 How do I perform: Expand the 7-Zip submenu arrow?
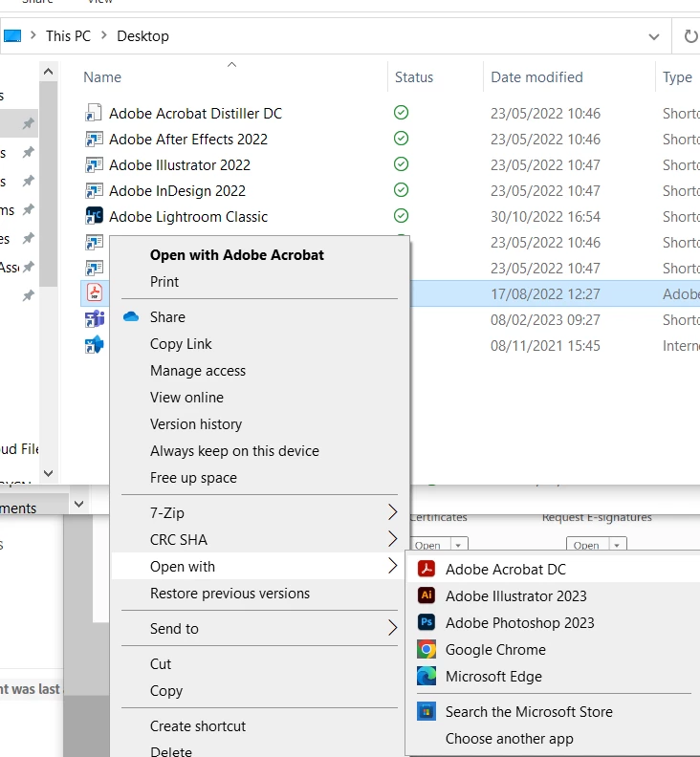(x=393, y=512)
